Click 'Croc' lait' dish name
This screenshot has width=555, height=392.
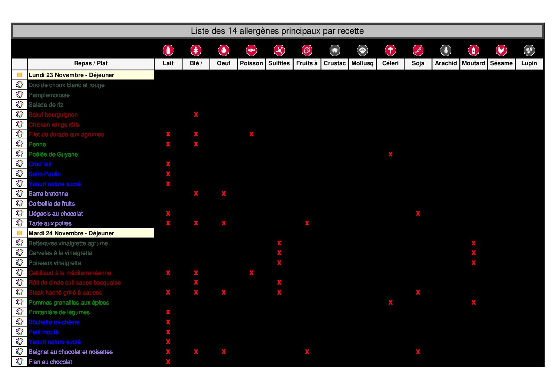point(40,164)
